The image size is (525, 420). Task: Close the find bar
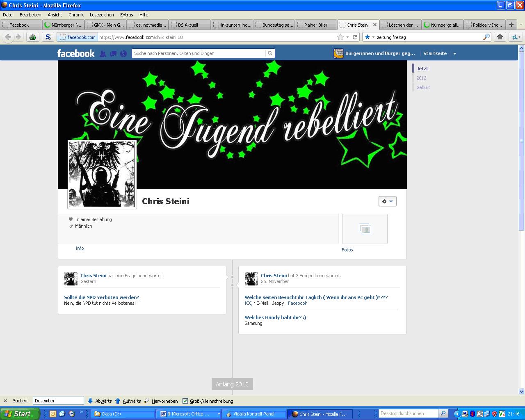[5, 401]
